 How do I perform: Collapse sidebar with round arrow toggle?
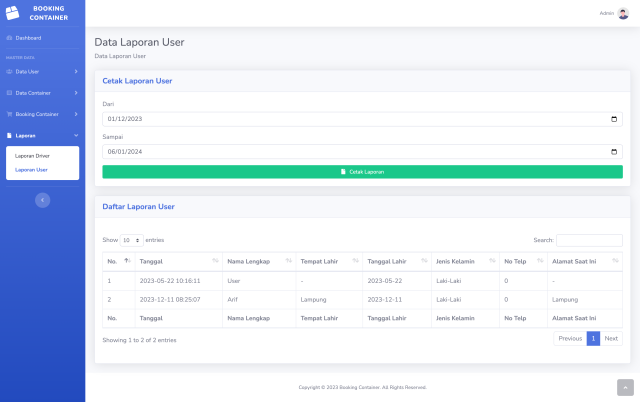[x=42, y=200]
